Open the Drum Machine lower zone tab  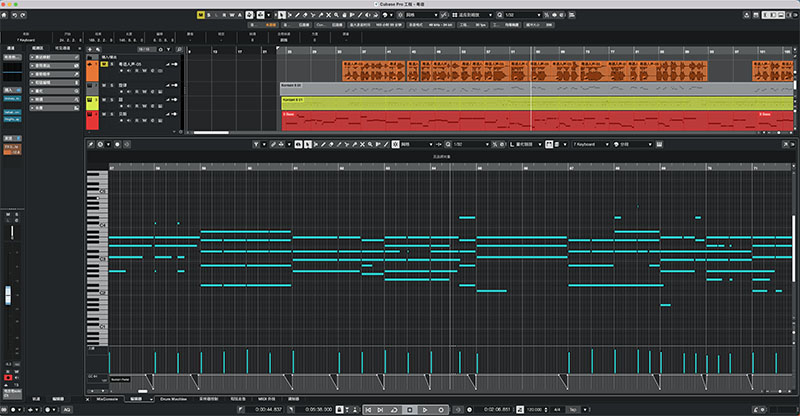[173, 399]
